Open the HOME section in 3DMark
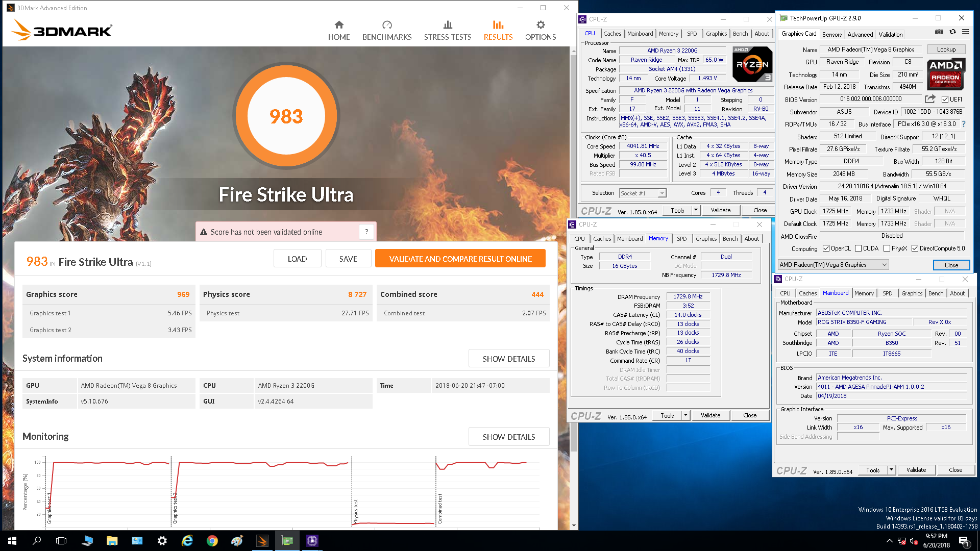The image size is (980, 551). click(339, 31)
